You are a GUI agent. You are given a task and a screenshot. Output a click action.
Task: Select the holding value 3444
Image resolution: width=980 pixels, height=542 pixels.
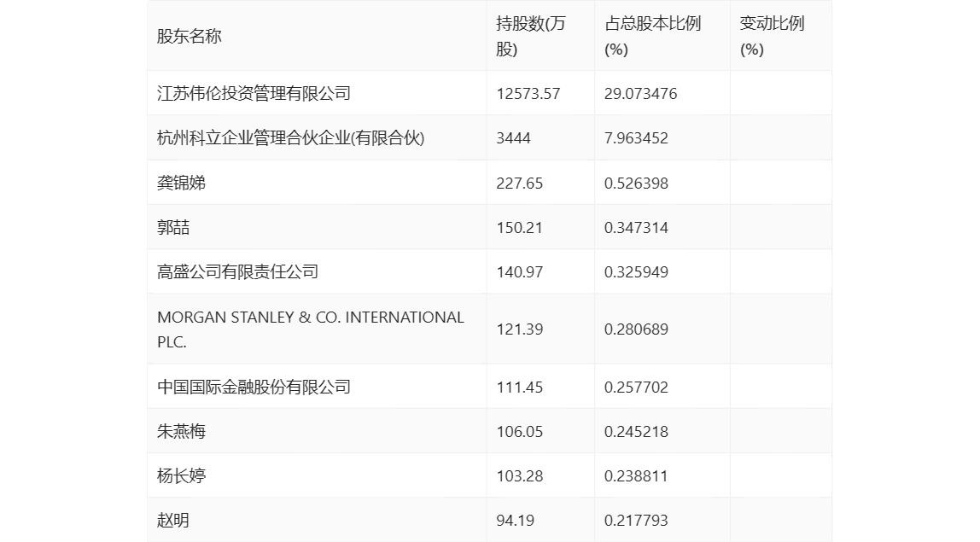click(513, 138)
